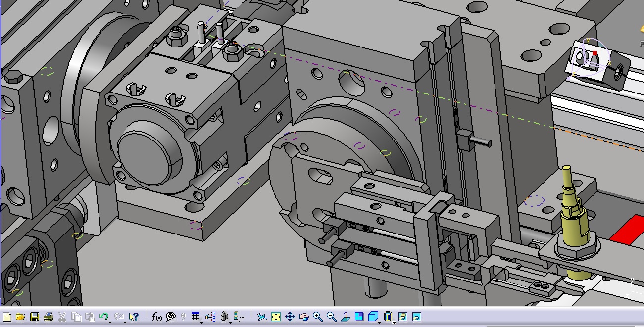Create a new document with New icon
The image size is (644, 327).
(x=7, y=317)
